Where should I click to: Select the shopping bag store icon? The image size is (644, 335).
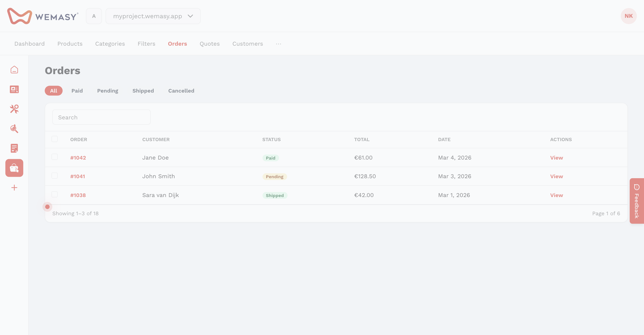[14, 168]
